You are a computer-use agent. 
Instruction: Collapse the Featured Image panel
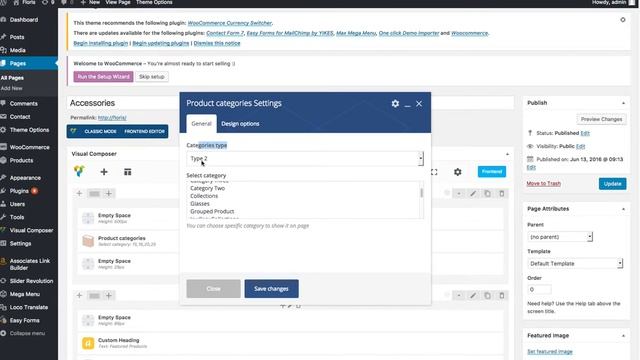(623, 336)
